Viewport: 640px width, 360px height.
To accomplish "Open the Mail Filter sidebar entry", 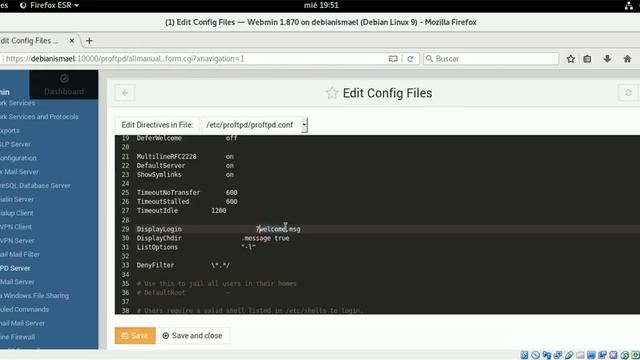I will tap(20, 254).
